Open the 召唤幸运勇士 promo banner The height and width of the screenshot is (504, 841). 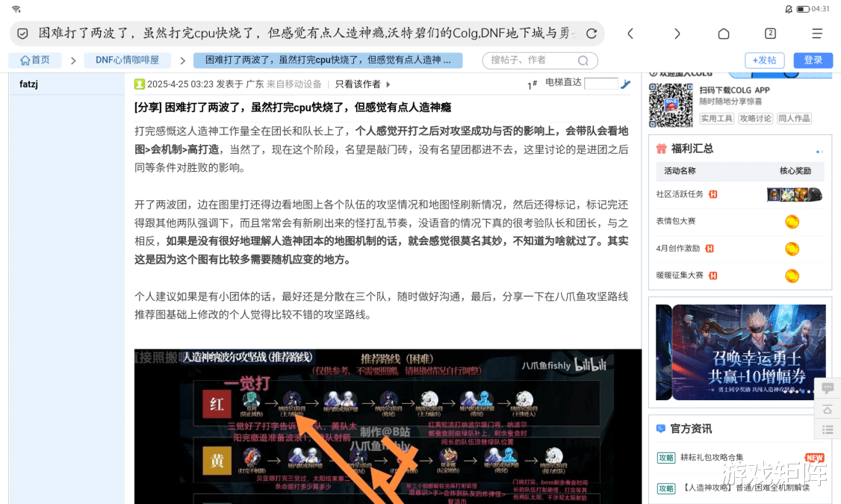coord(741,352)
